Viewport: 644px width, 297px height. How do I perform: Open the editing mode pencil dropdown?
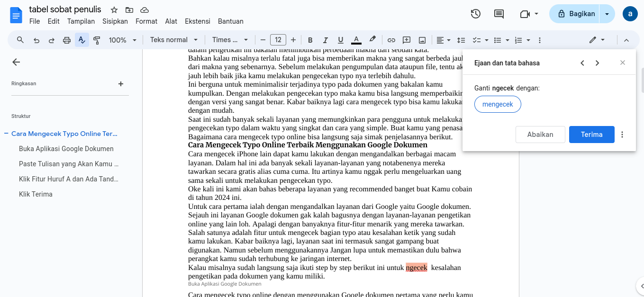point(597,40)
